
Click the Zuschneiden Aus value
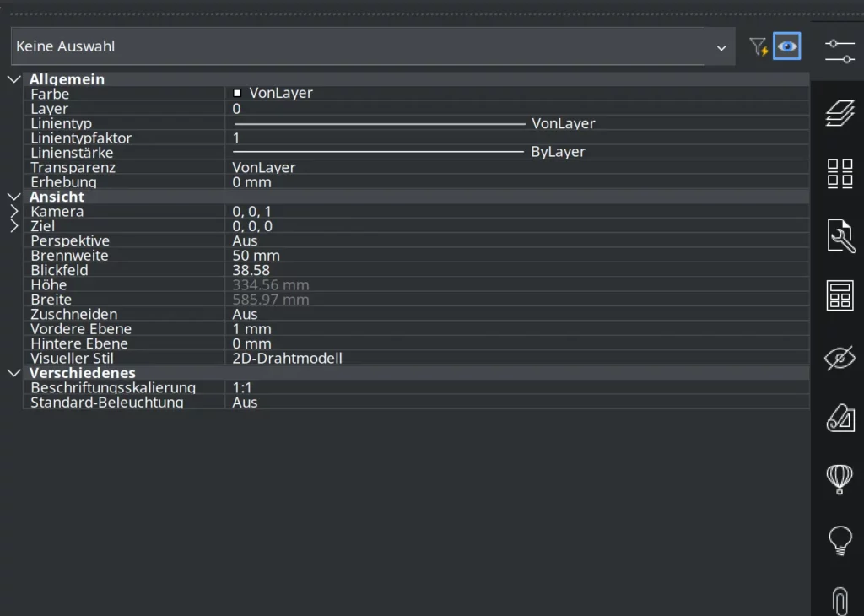click(x=517, y=314)
